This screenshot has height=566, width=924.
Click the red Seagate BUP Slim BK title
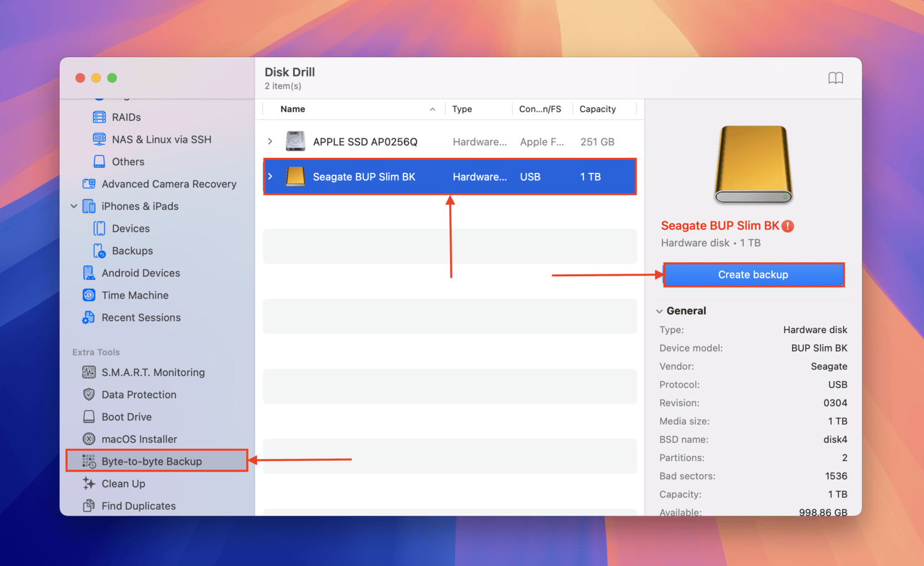point(720,226)
